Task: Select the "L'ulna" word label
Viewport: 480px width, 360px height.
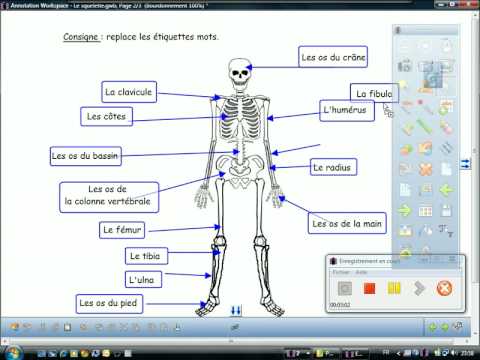Action: click(x=143, y=280)
